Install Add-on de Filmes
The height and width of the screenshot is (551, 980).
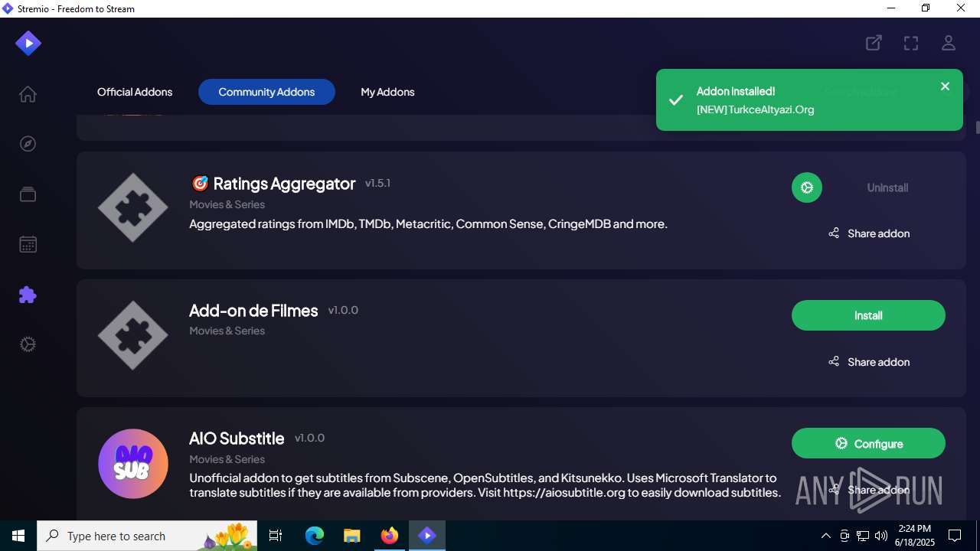click(868, 315)
